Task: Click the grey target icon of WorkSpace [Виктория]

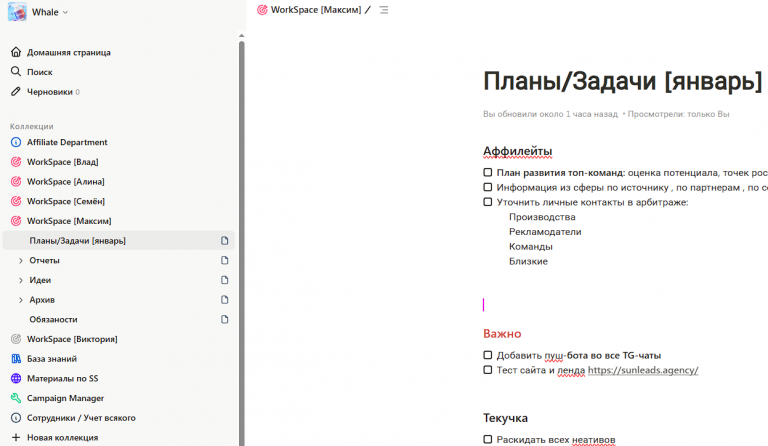Action: (16, 339)
